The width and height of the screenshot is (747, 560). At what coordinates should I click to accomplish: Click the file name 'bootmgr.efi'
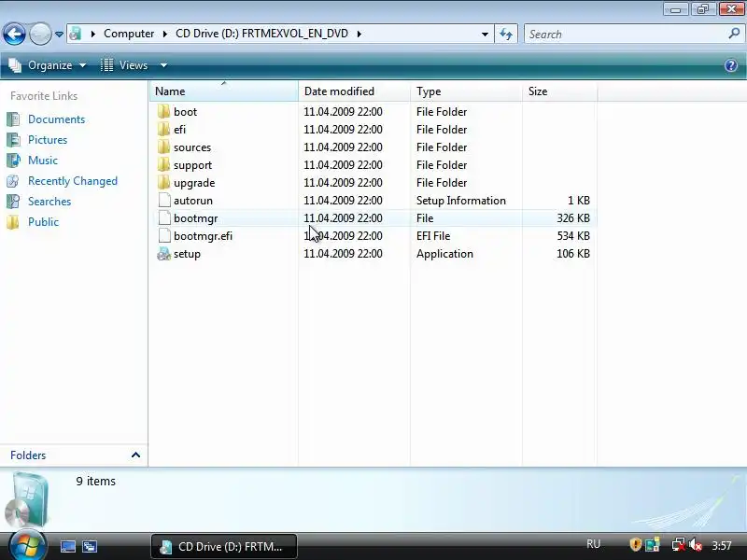pos(203,236)
